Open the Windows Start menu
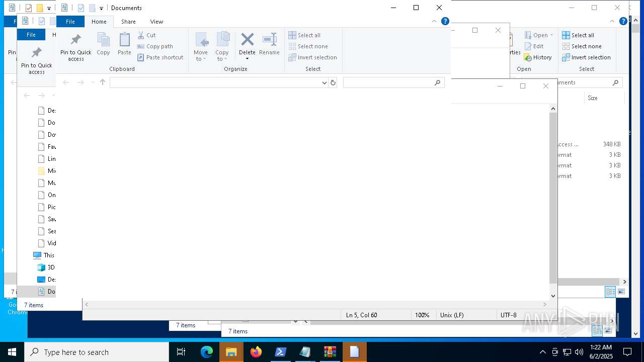 coord(12,352)
